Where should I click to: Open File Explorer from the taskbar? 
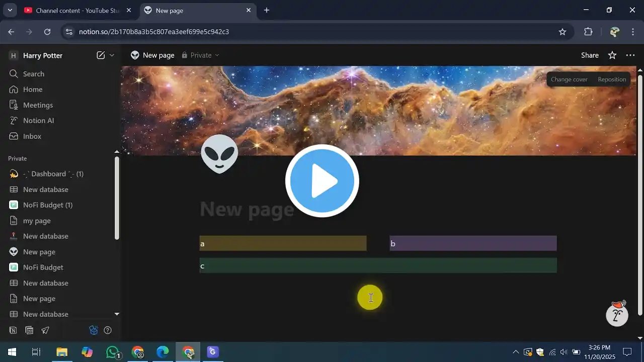[61, 352]
